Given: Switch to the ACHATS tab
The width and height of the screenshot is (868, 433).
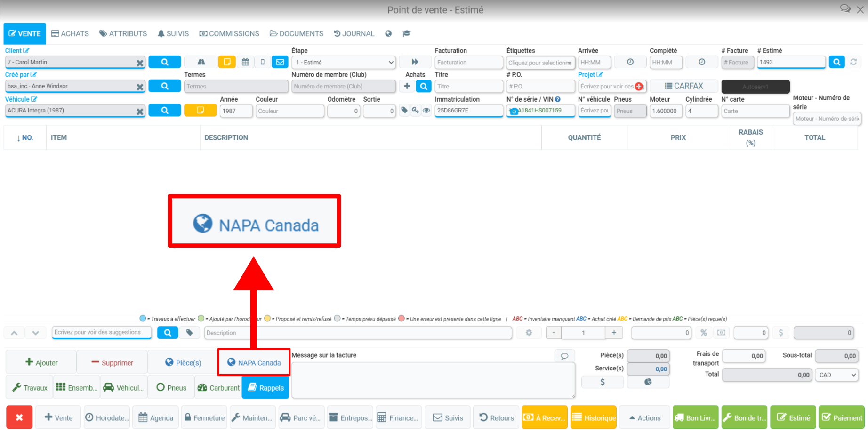Looking at the screenshot, I should (70, 33).
